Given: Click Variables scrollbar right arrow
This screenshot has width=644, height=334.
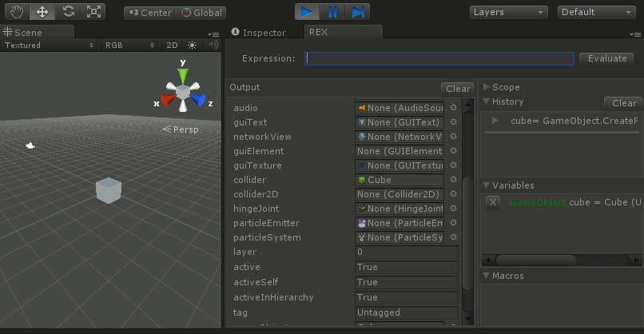Looking at the screenshot, I should 637,260.
